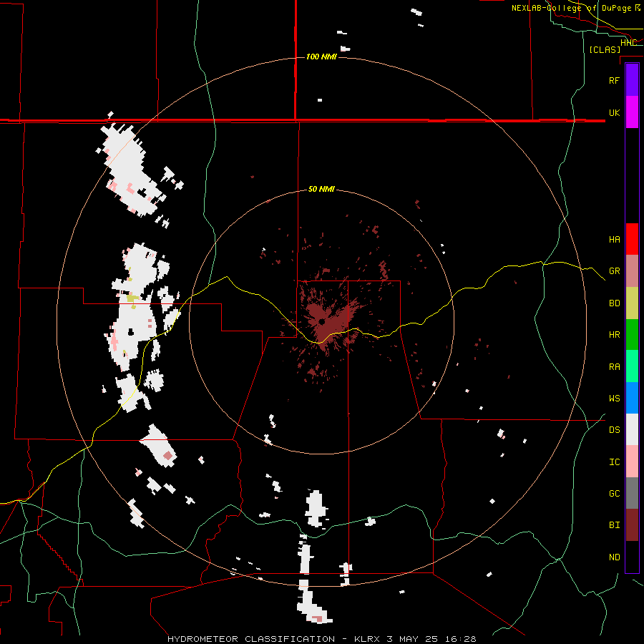The height and width of the screenshot is (644, 644).
Task: Click the BI legend label
Action: click(614, 525)
